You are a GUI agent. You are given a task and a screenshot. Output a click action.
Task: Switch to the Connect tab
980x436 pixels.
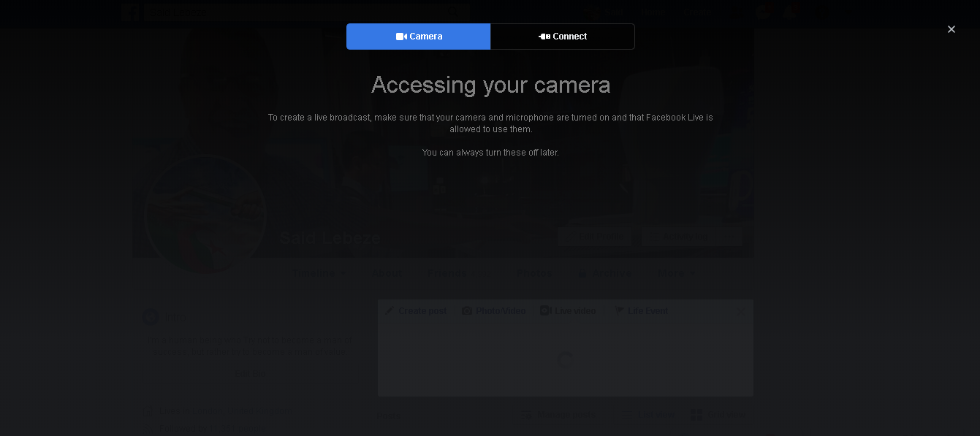[x=563, y=37]
